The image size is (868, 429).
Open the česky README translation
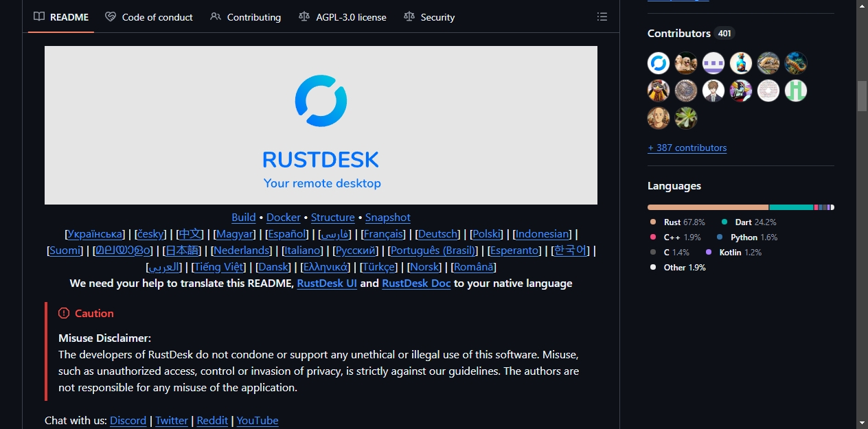[150, 233]
